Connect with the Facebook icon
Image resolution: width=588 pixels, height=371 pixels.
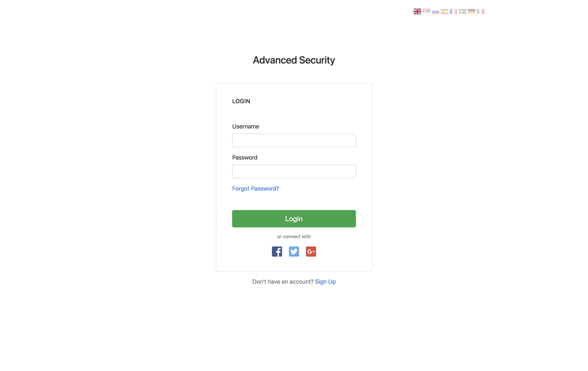click(277, 251)
